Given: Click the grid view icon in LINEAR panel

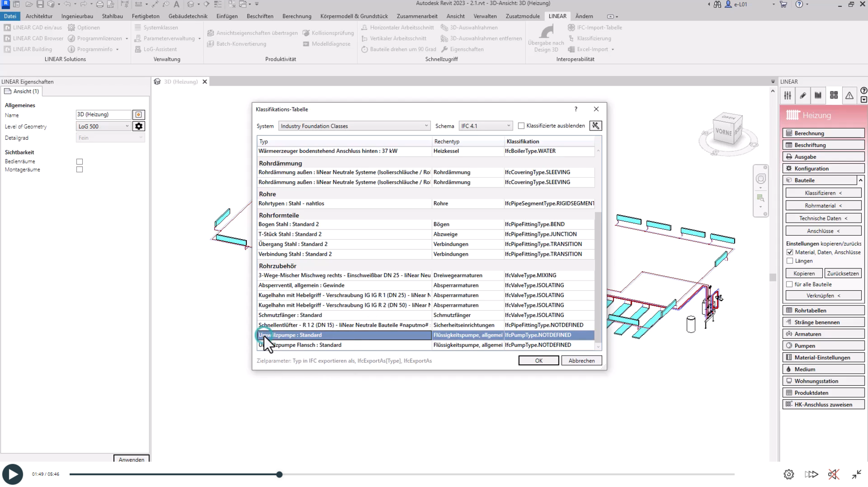Looking at the screenshot, I should point(833,95).
